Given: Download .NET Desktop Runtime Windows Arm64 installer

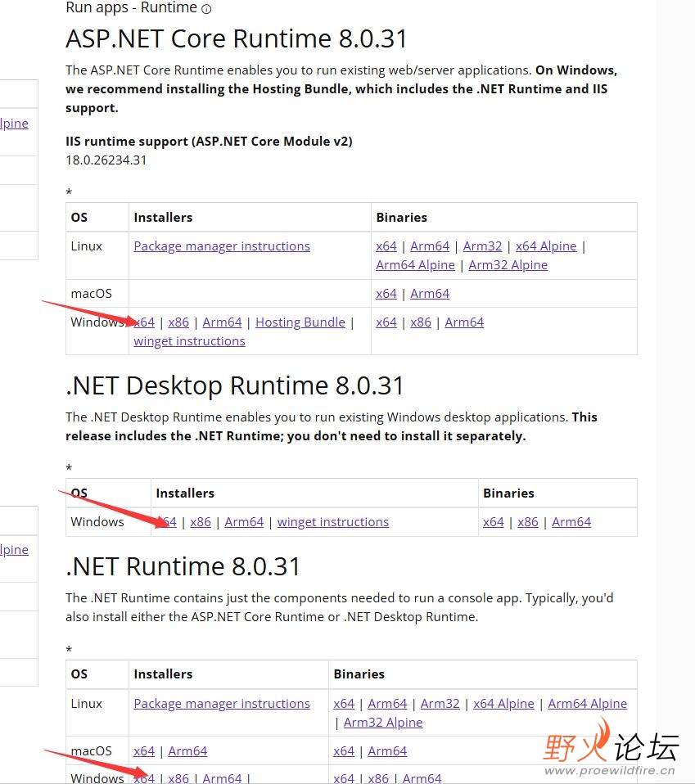Looking at the screenshot, I should coord(244,521).
